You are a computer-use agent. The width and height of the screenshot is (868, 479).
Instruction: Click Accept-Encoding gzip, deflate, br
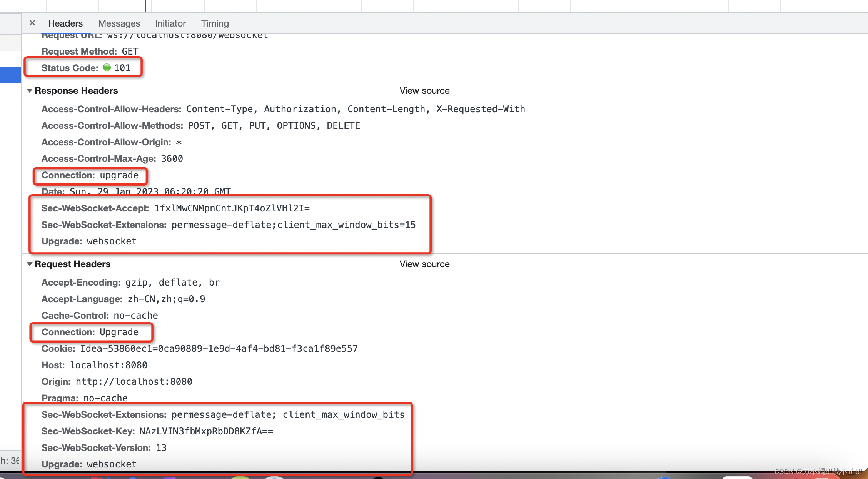pos(131,283)
